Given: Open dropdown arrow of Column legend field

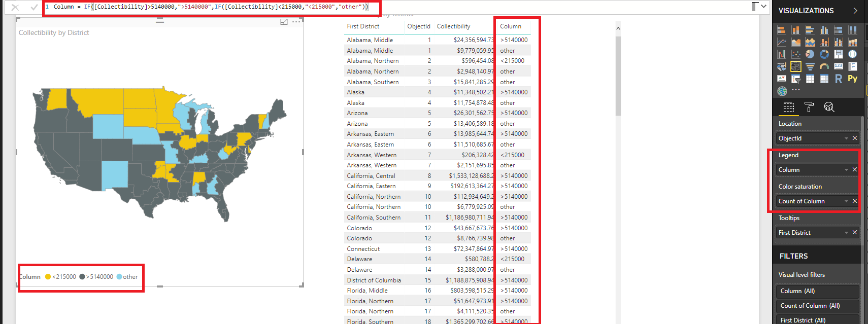Looking at the screenshot, I should click(x=846, y=170).
